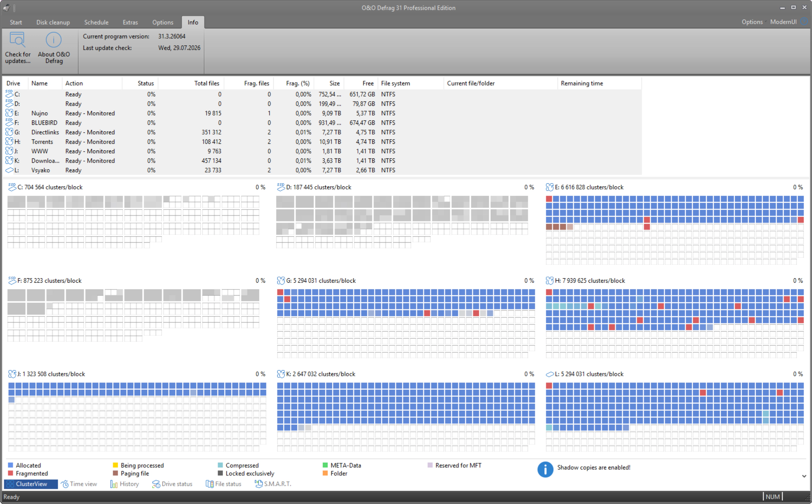Select the Extras ribbon tab
The width and height of the screenshot is (812, 504).
(130, 22)
